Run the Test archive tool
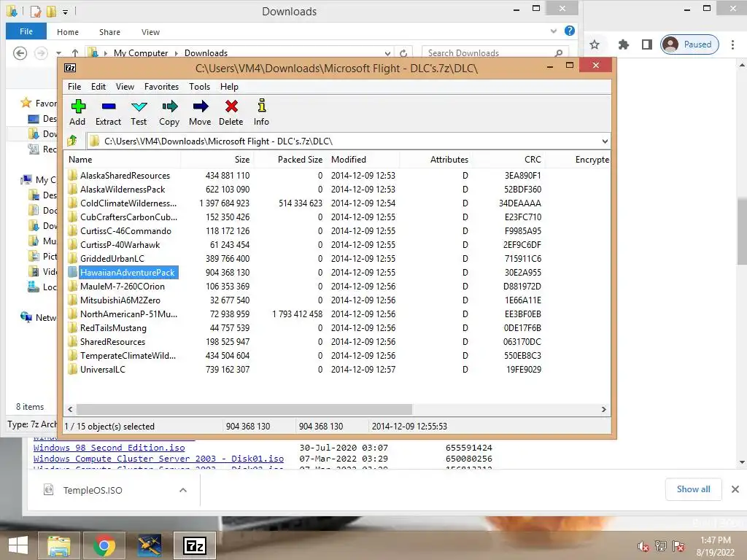The image size is (747, 560). (139, 112)
